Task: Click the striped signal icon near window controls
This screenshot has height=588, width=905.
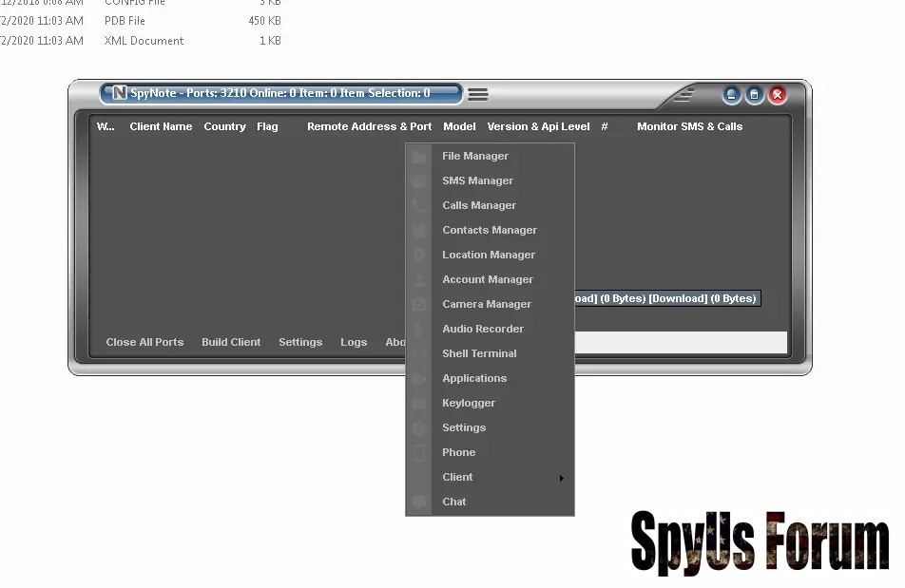Action: click(x=684, y=95)
